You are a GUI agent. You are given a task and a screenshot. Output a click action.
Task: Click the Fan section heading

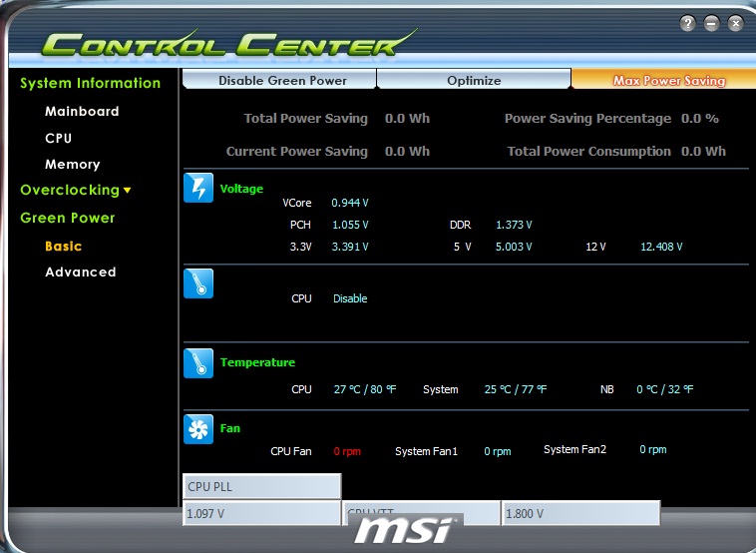[x=230, y=428]
